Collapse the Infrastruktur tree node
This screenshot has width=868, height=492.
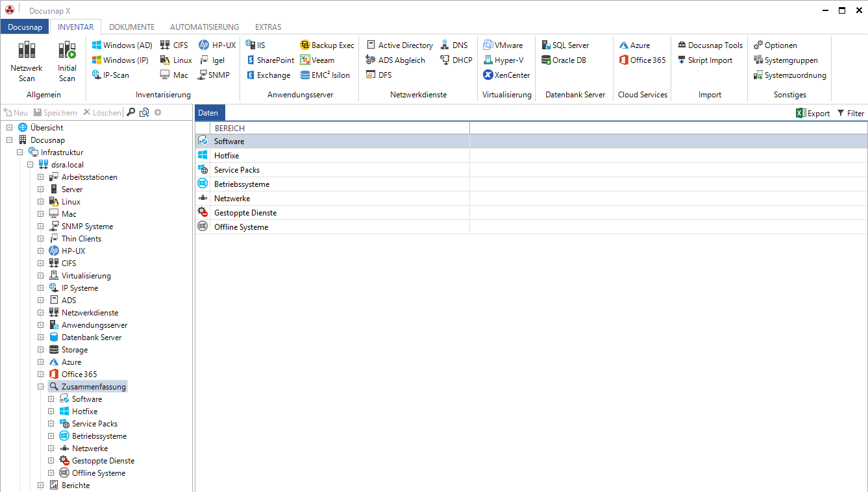[x=20, y=153]
